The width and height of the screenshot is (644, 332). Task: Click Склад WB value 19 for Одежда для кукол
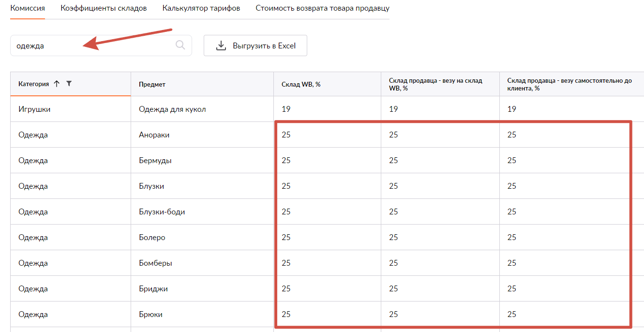[x=286, y=109]
